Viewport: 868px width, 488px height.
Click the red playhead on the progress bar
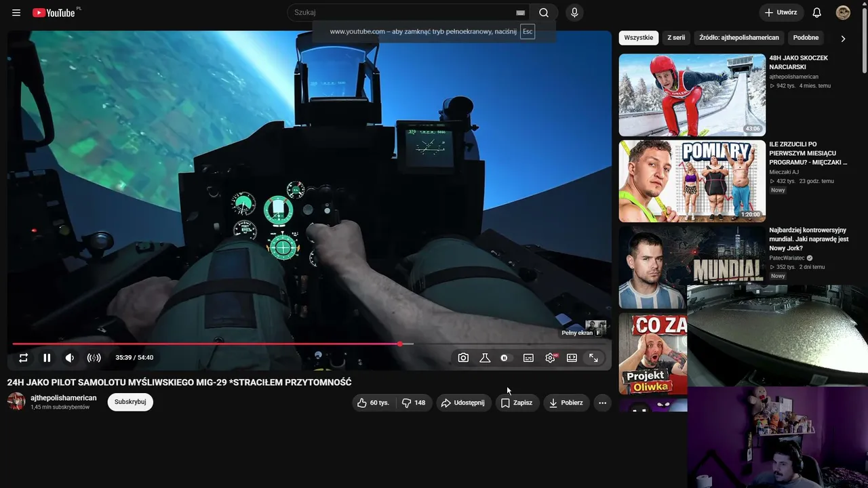400,344
